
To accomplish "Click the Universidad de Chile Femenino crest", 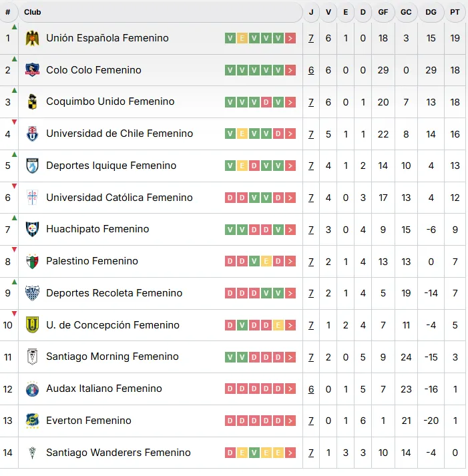I will 32,134.
